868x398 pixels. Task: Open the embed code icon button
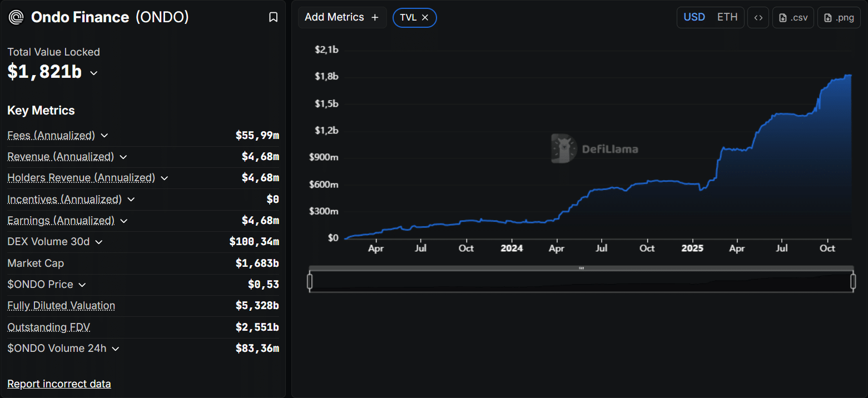point(758,17)
